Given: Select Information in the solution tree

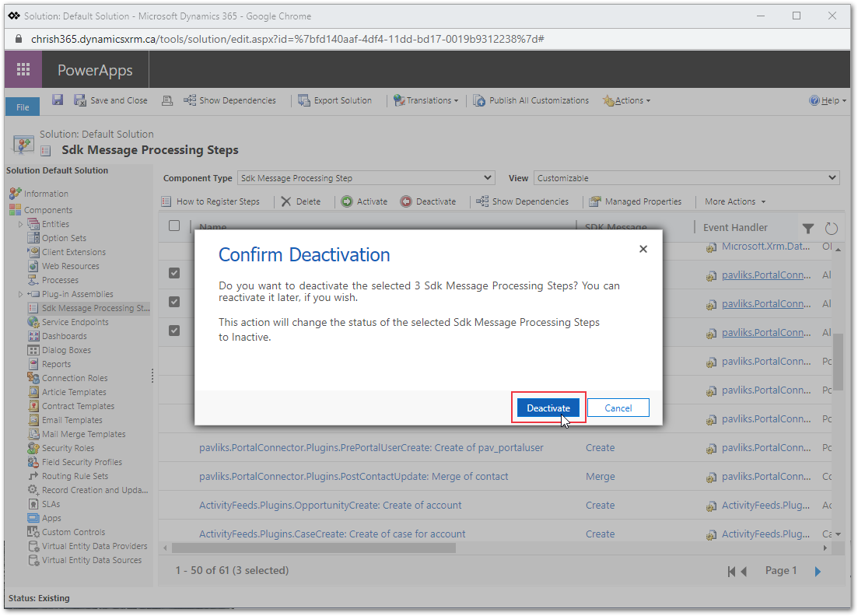Looking at the screenshot, I should (x=46, y=194).
